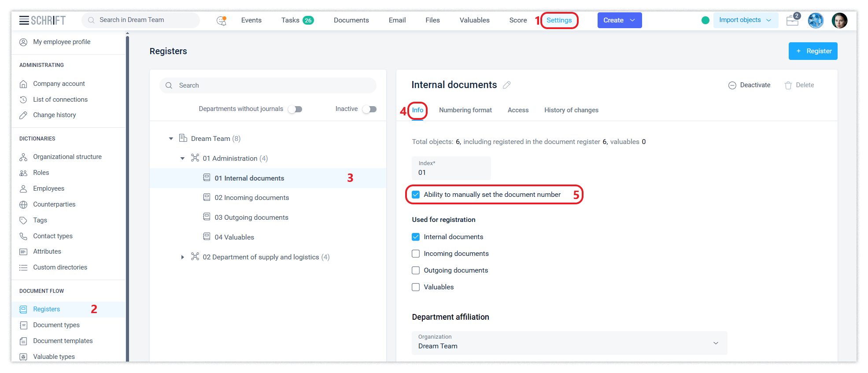Open the inbox tray icon with badge 2
Viewport: 868px width, 373px height.
pyautogui.click(x=792, y=20)
